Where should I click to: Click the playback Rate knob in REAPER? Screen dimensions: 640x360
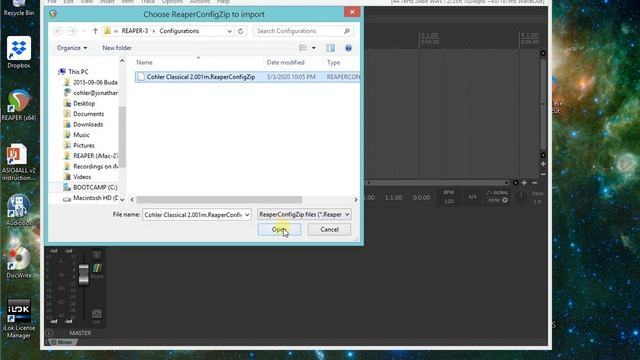point(522,197)
